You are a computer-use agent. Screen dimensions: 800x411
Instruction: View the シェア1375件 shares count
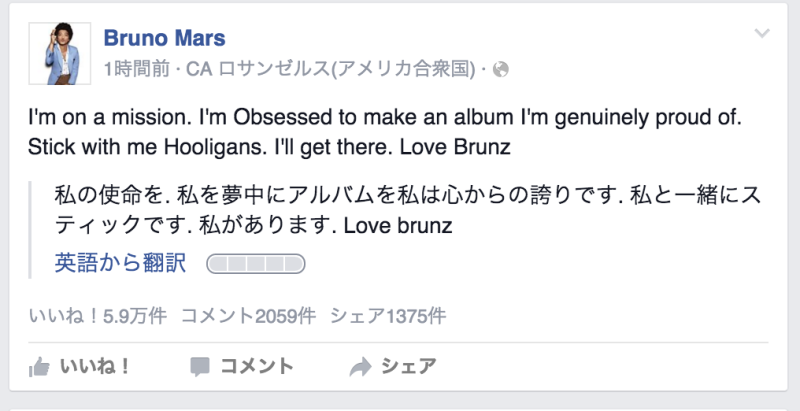[389, 316]
